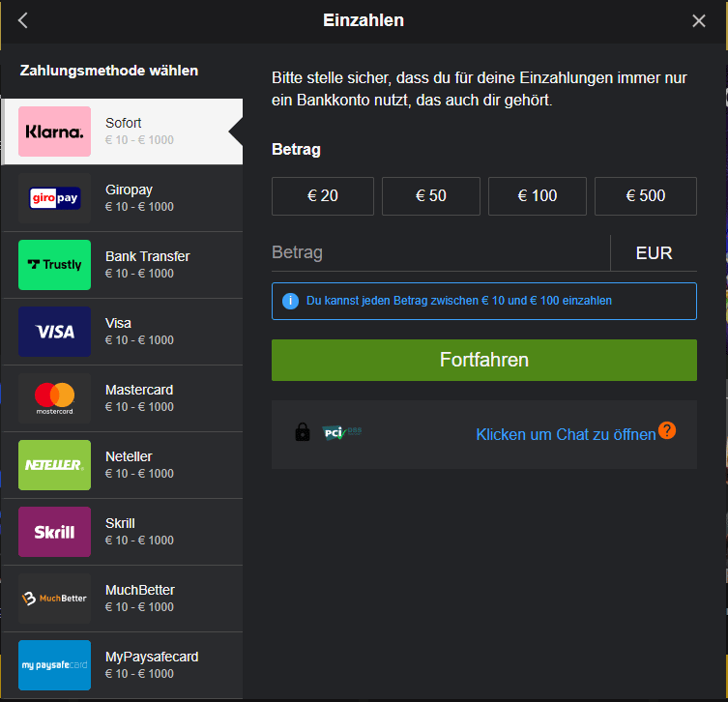Image resolution: width=728 pixels, height=702 pixels.
Task: Click the green Fortfahren button
Action: tap(484, 361)
